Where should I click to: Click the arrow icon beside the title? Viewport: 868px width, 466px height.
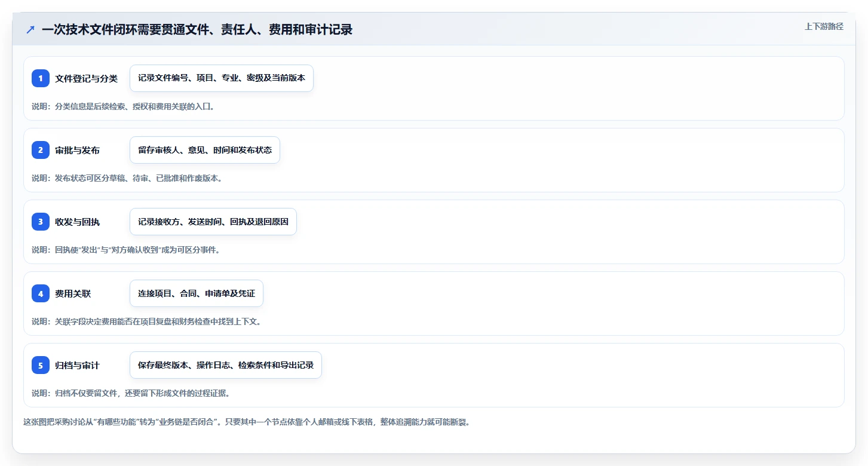30,29
